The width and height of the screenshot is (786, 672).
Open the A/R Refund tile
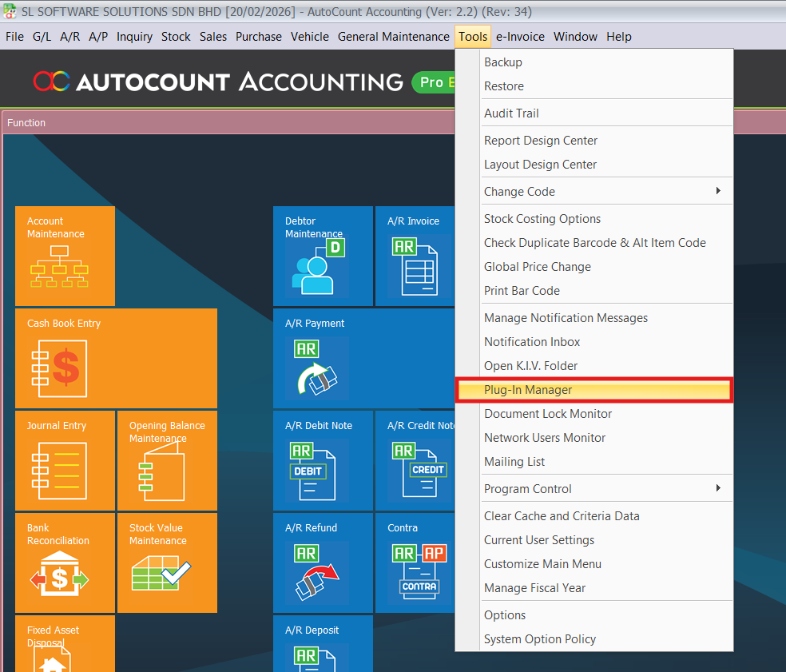coord(323,563)
